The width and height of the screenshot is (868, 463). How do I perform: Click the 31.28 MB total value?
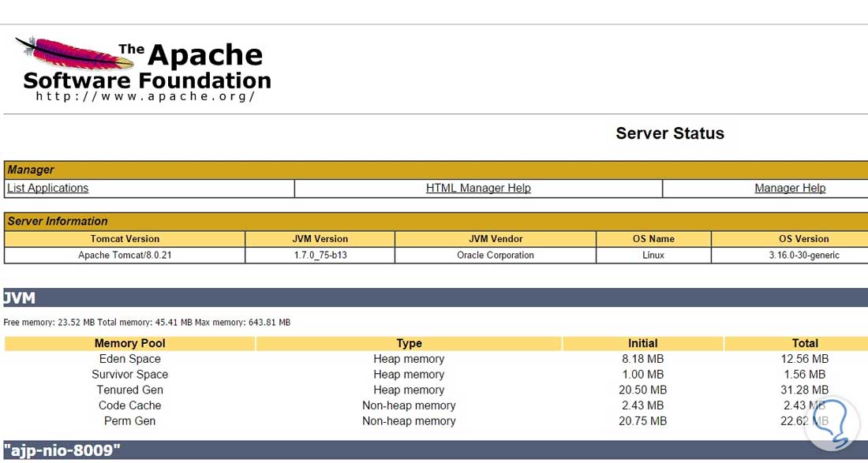(x=804, y=390)
